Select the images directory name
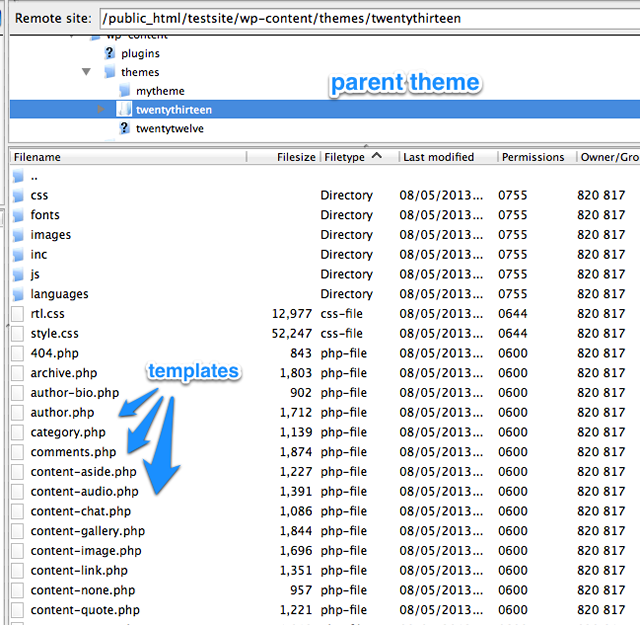 coord(51,235)
